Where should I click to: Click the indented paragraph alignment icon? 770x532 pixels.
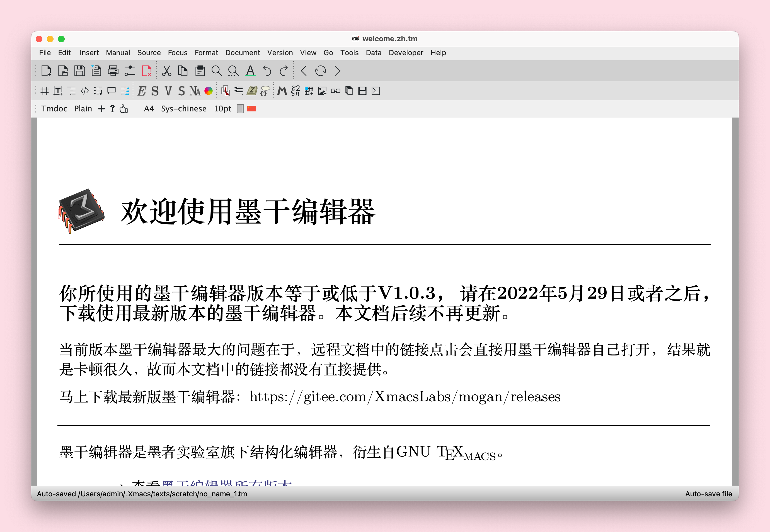[x=239, y=91]
